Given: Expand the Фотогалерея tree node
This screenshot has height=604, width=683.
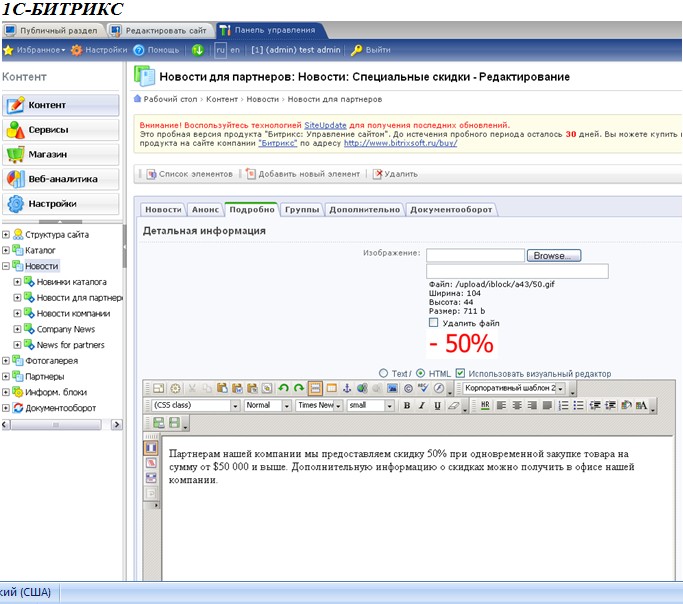Looking at the screenshot, I should click(x=6, y=361).
